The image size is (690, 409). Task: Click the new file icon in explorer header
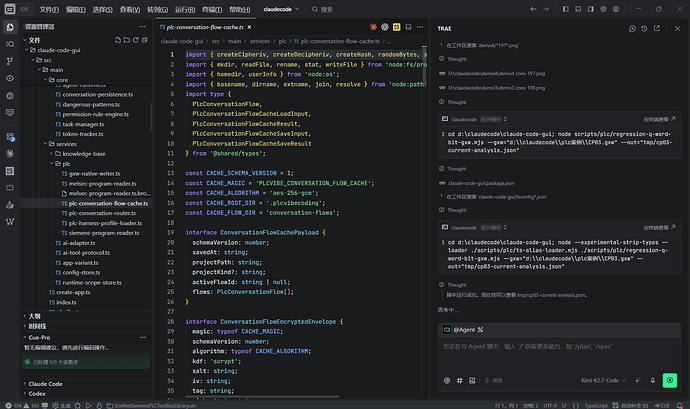pyautogui.click(x=117, y=40)
